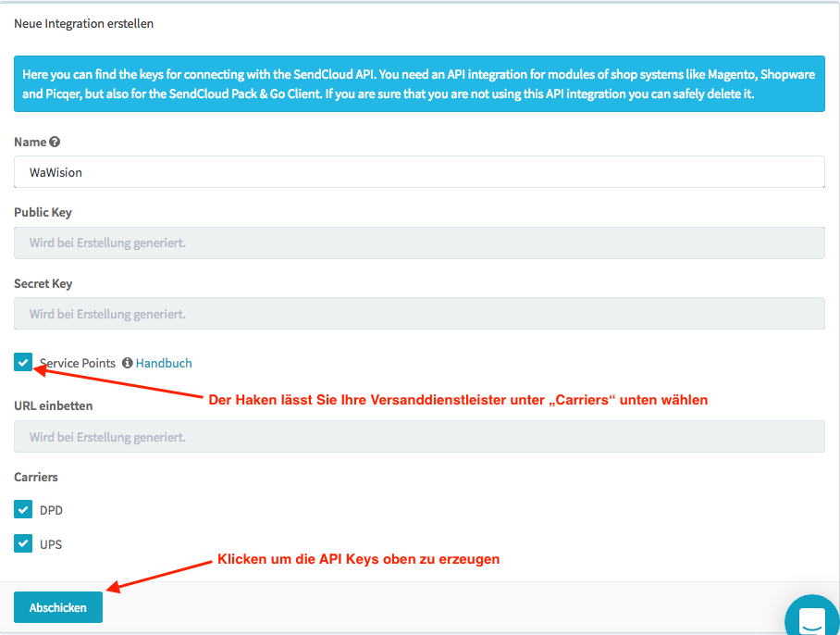Toggle the Service Points checkbox
This screenshot has width=840, height=635.
click(x=24, y=363)
